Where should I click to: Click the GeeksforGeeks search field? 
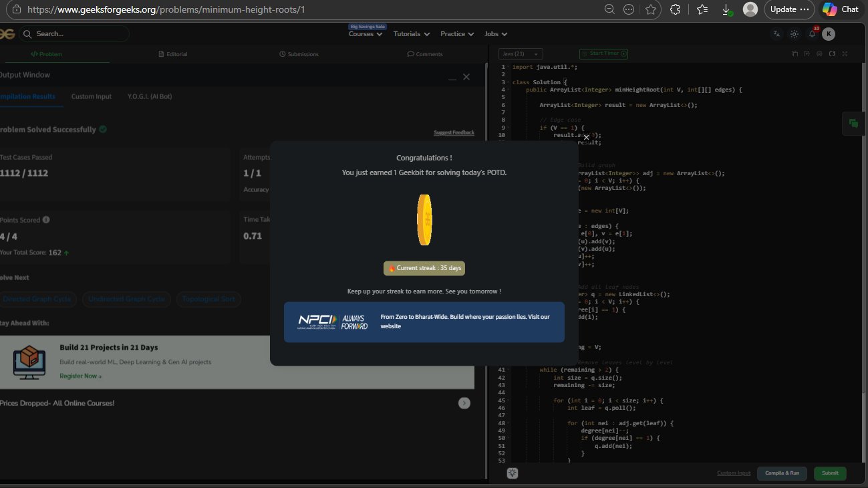click(x=74, y=33)
